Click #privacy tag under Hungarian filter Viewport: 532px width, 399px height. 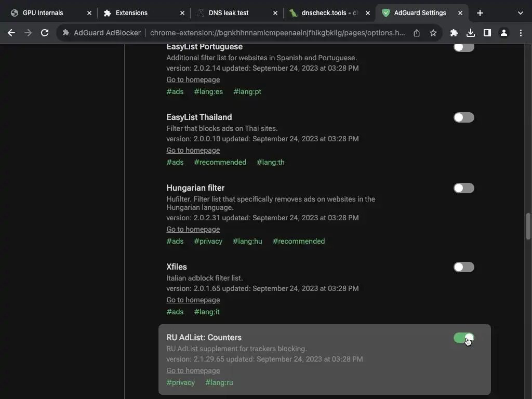[208, 241]
